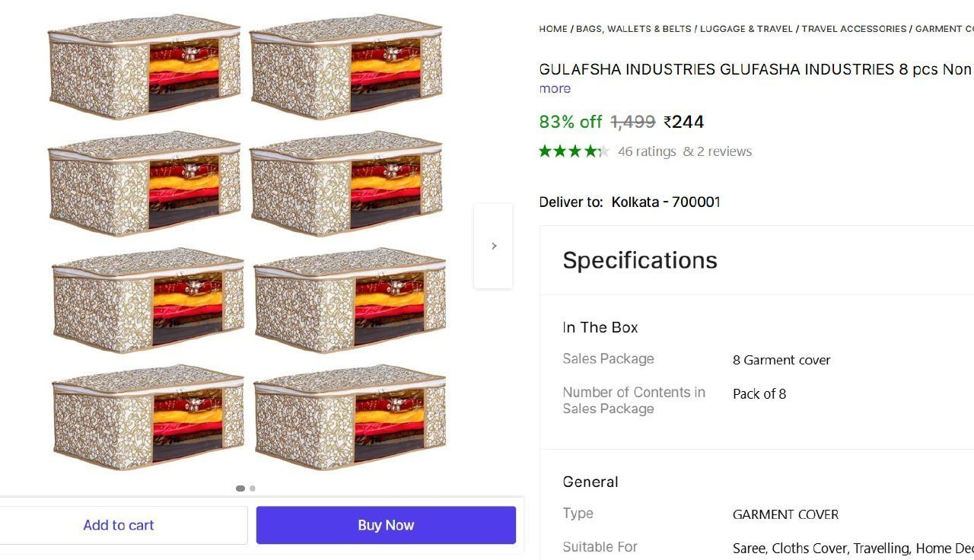Click the top-left garment cover image
This screenshot has width=974, height=560.
(x=145, y=67)
